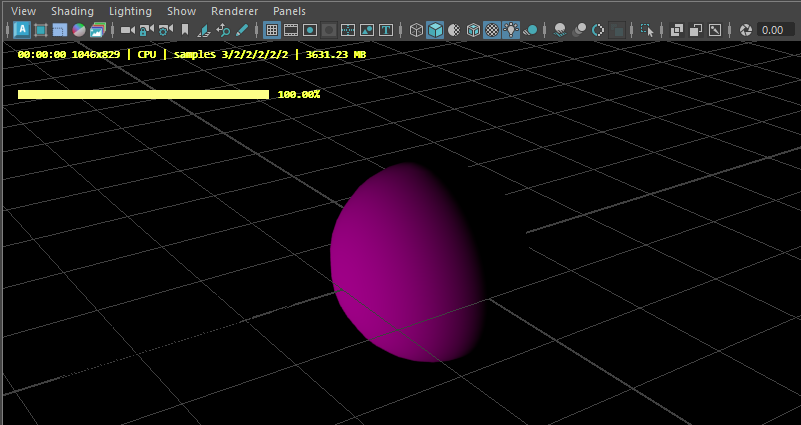Toggle Use All Lights bulb button

tap(511, 30)
